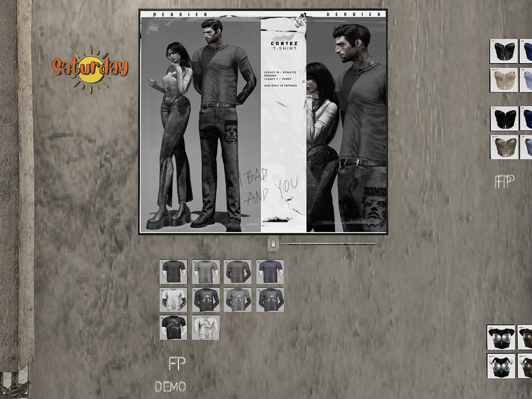The height and width of the screenshot is (399, 532).
Task: Select the plain black t-shirt vendor
Action: point(173,271)
